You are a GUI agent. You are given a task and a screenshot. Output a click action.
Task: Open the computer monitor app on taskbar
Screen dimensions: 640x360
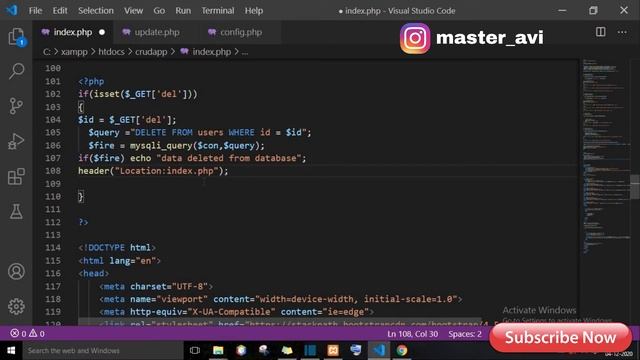pyautogui.click(x=356, y=350)
